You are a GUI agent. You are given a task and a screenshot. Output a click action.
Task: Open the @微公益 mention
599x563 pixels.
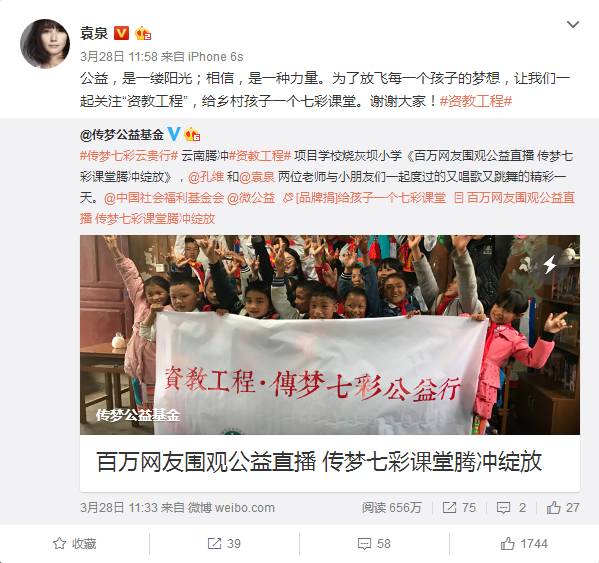(x=251, y=198)
